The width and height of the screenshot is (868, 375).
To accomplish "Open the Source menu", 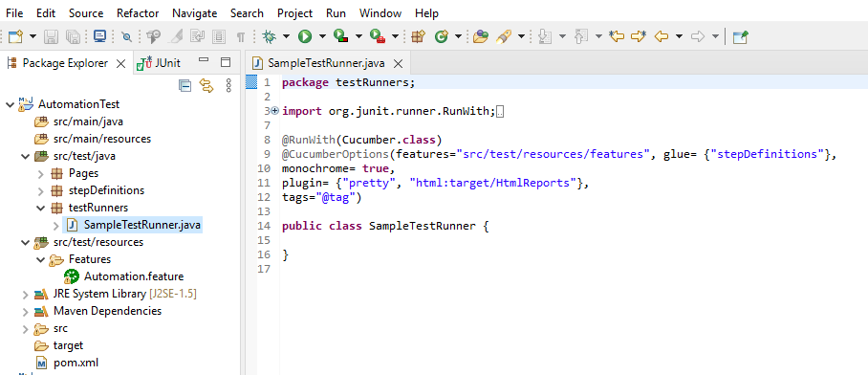I will click(86, 12).
